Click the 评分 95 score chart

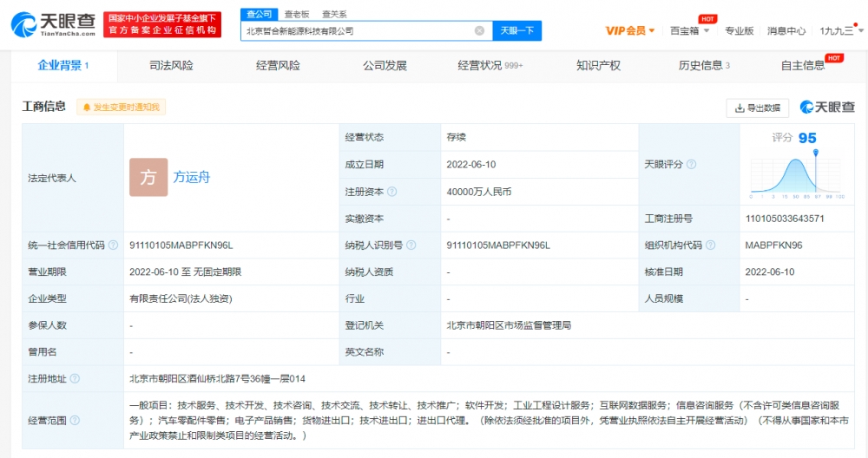[x=797, y=166]
